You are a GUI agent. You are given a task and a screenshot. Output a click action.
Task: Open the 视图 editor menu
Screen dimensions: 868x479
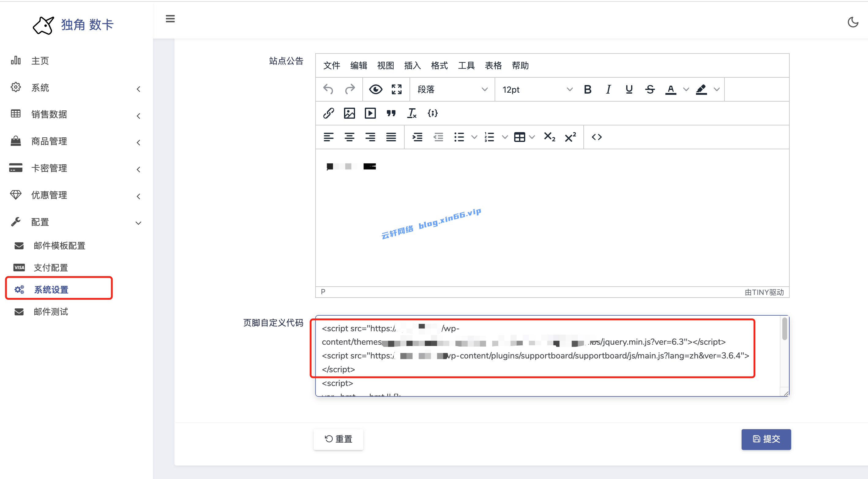point(385,66)
